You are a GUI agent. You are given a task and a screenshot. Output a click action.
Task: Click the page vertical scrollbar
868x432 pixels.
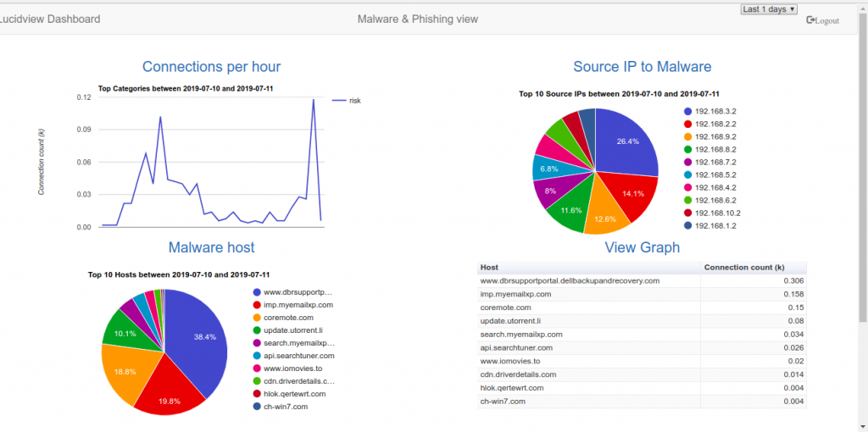[x=864, y=166]
